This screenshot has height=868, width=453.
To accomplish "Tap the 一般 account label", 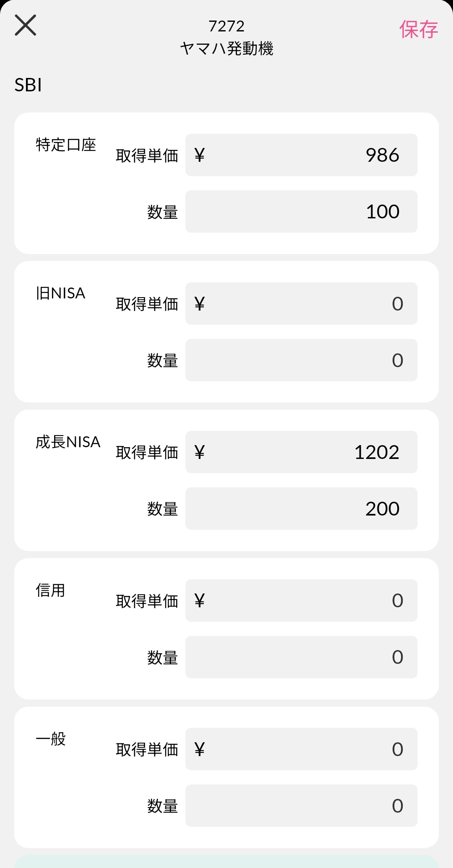I will (x=51, y=739).
